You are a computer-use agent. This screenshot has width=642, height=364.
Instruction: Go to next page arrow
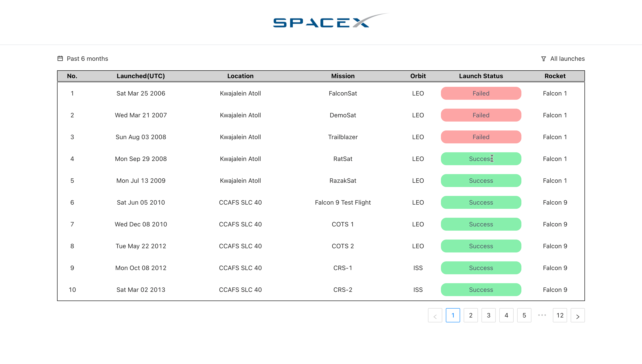[577, 315]
